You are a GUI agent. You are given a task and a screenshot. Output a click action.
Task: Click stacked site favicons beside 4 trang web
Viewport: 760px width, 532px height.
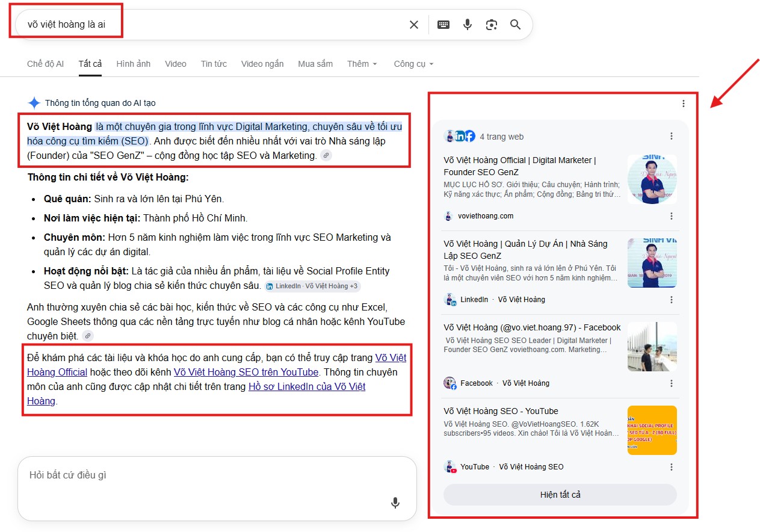[460, 137]
